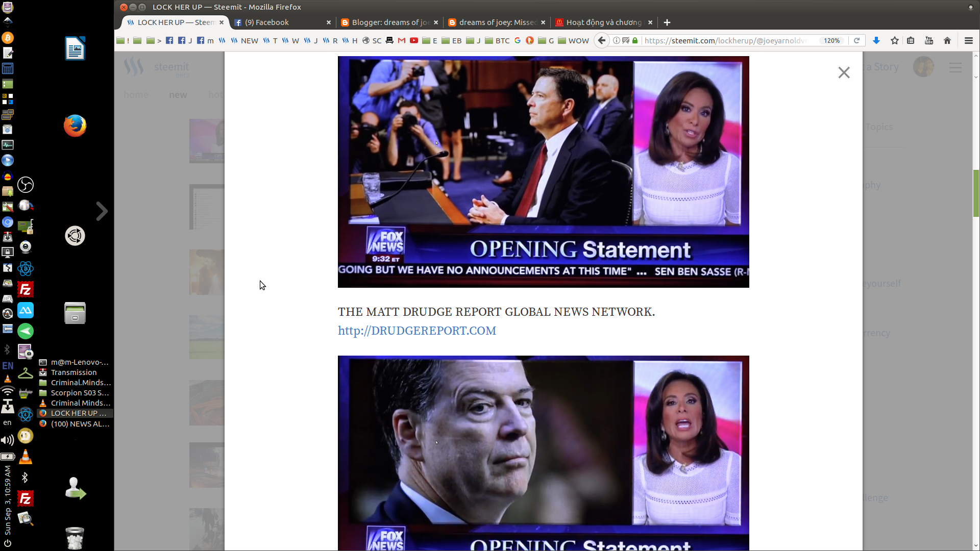Image resolution: width=980 pixels, height=551 pixels.
Task: Open the power shutdown menu icon
Action: [8, 543]
